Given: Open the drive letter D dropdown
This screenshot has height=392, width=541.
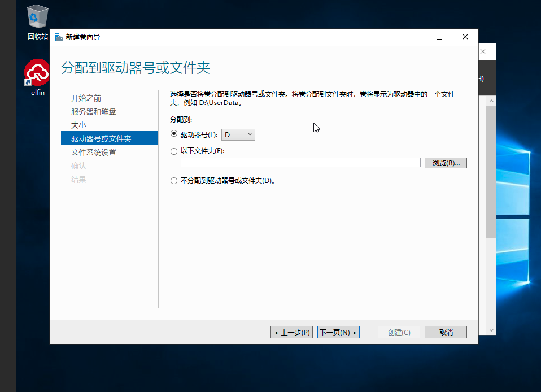Looking at the screenshot, I should pyautogui.click(x=238, y=134).
